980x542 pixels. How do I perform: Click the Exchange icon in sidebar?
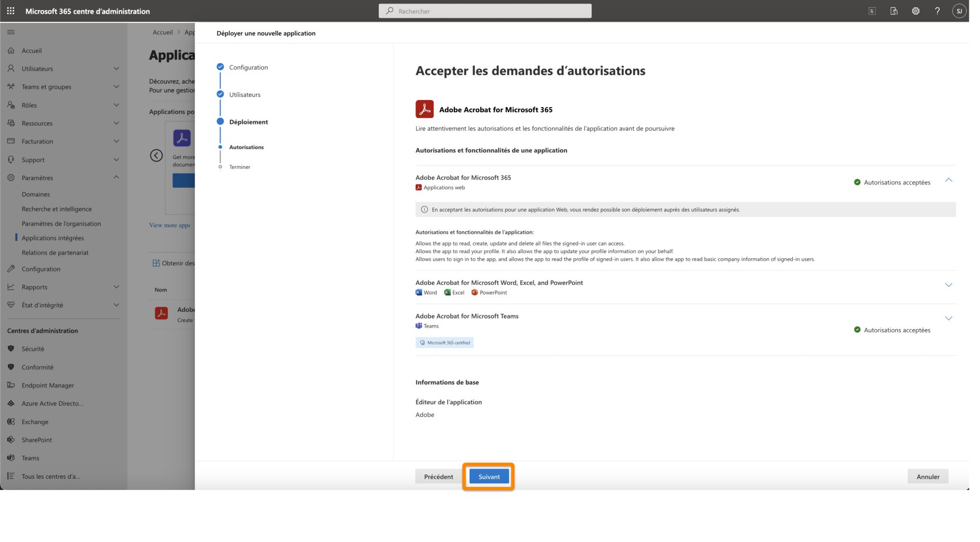pos(11,422)
